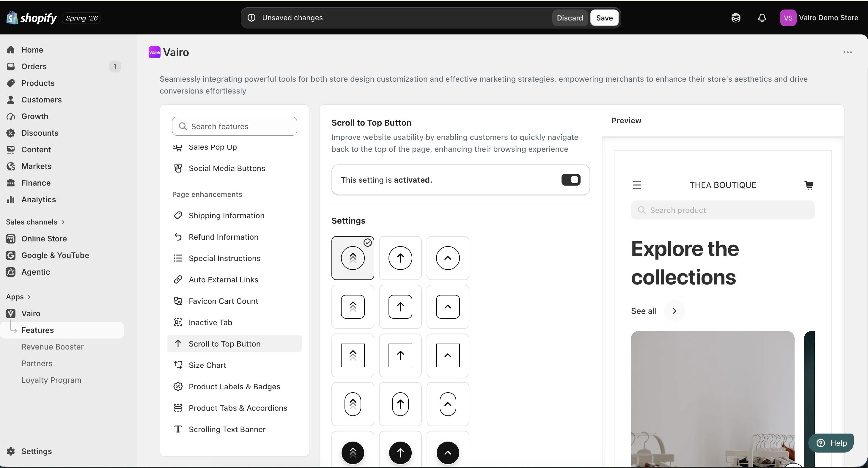This screenshot has width=868, height=468.
Task: Click the See all arrow in preview
Action: (674, 311)
